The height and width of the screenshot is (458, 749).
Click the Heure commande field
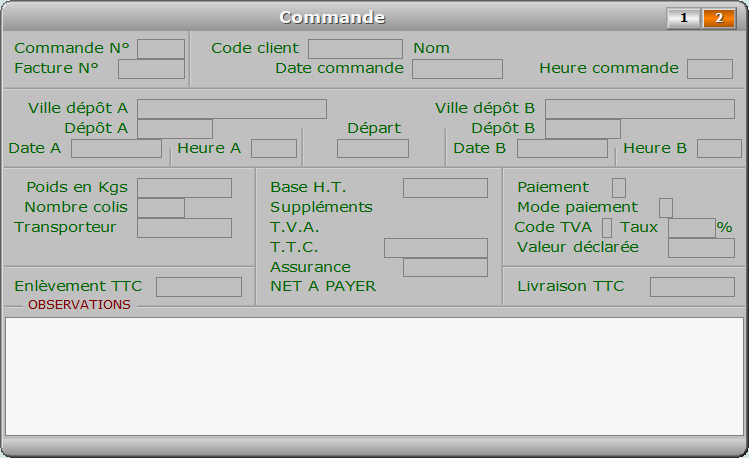(710, 69)
